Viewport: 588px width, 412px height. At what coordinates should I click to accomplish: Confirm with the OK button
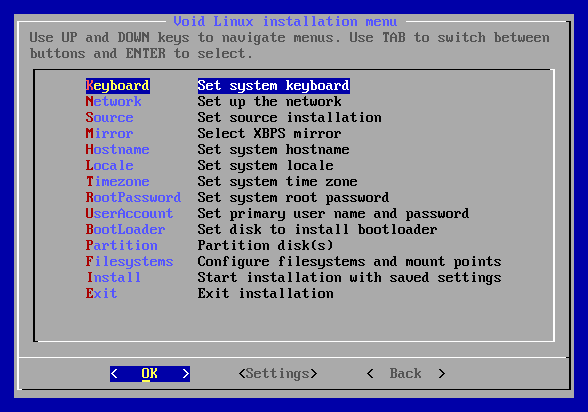tap(150, 374)
